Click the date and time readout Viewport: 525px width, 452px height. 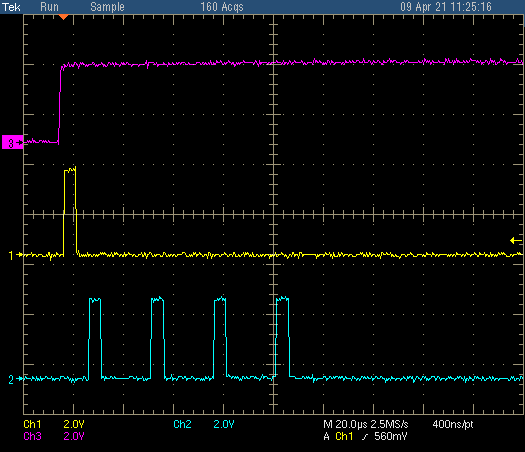(x=446, y=7)
